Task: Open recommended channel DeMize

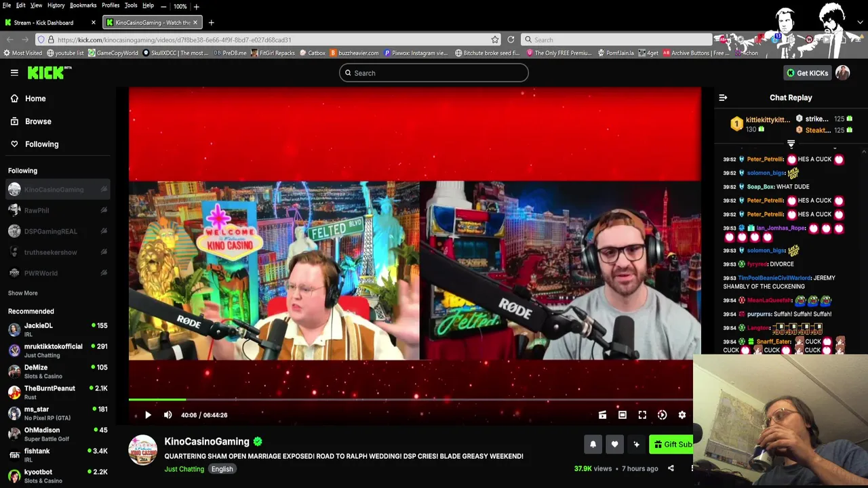Action: pos(57,371)
